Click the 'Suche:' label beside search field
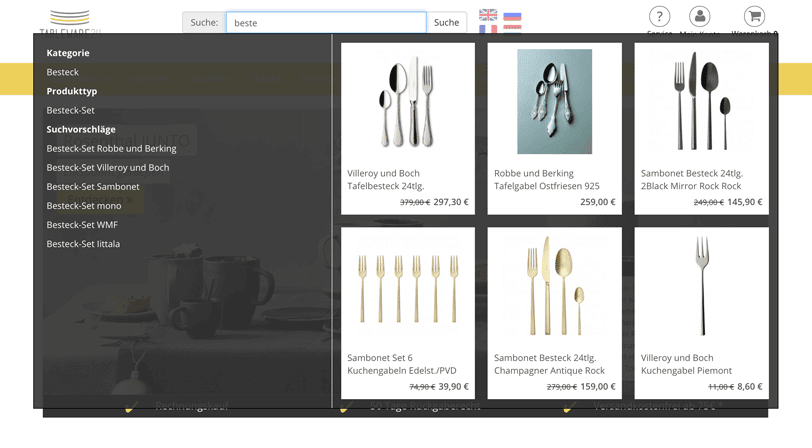812x448 pixels. (x=204, y=23)
